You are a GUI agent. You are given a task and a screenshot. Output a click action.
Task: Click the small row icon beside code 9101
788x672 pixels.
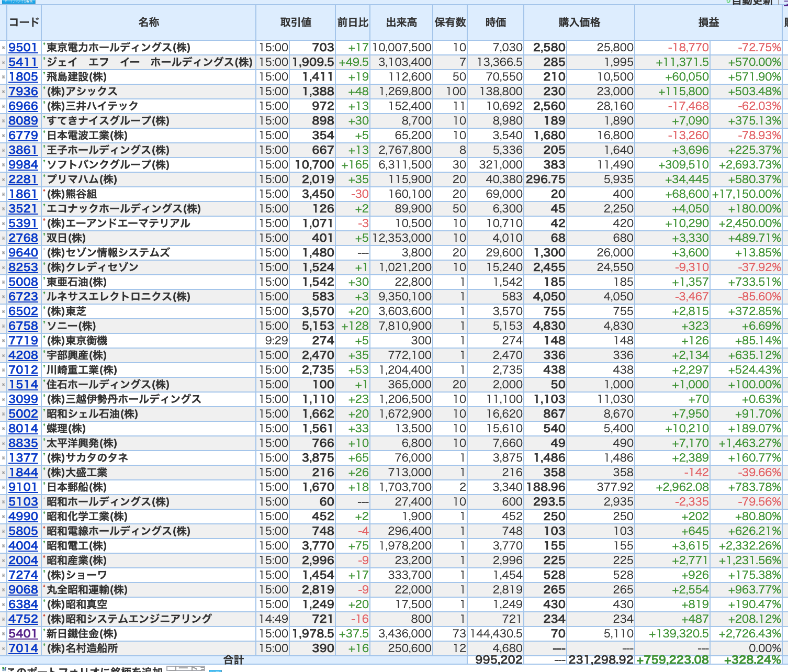[4, 487]
